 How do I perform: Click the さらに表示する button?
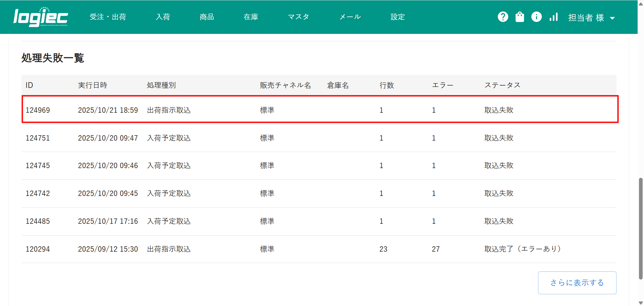pos(577,283)
